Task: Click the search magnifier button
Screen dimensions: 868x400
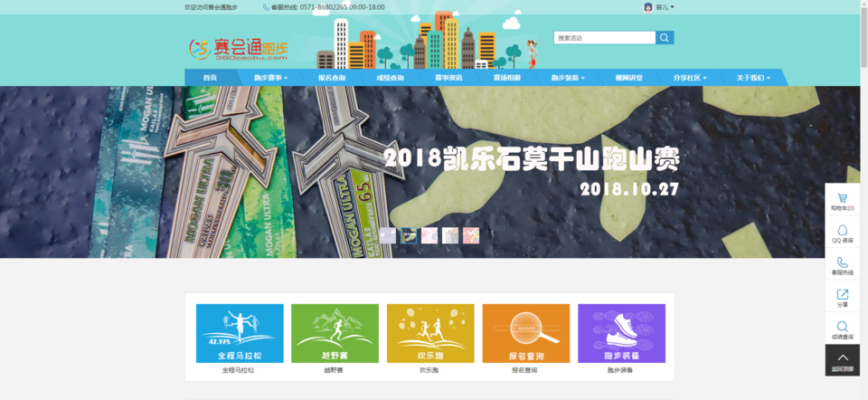Action: coord(665,38)
